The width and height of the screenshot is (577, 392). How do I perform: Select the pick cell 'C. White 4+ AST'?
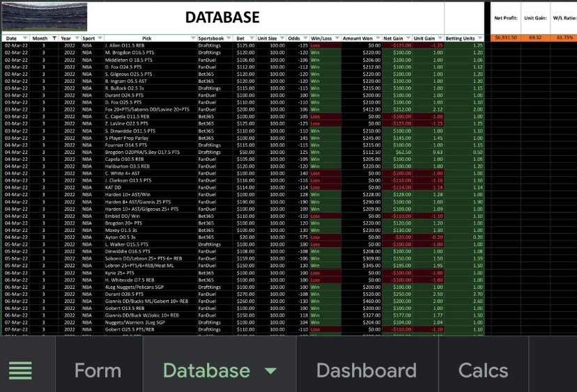[x=150, y=173]
